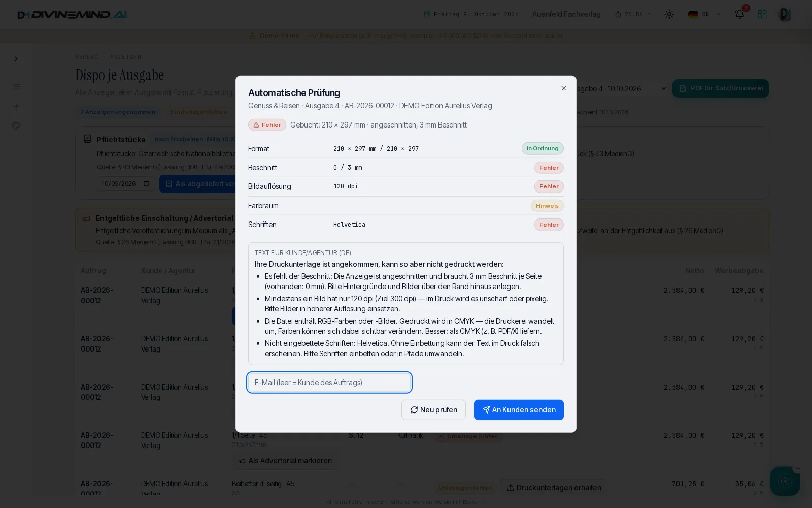The width and height of the screenshot is (812, 508).
Task: Send the report with An Kunden senden
Action: click(519, 410)
